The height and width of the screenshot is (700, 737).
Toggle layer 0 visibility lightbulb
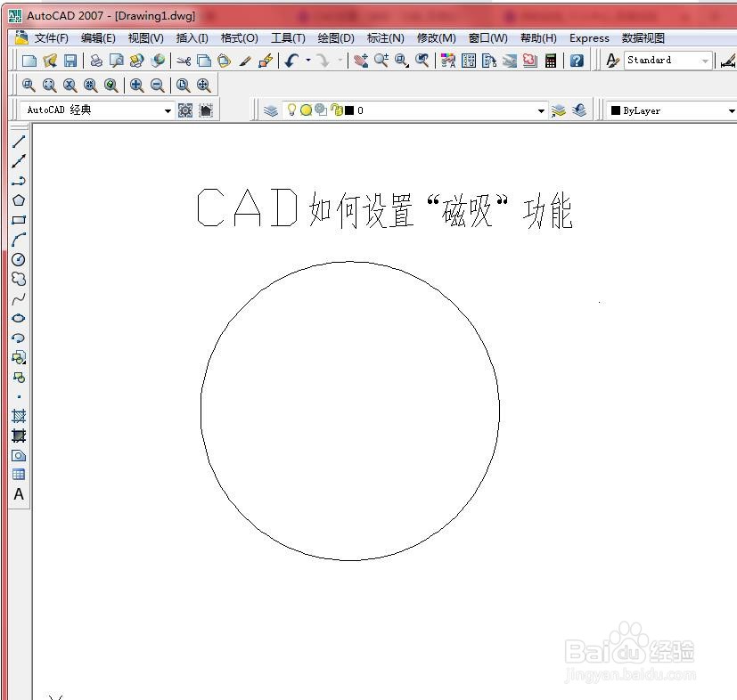point(291,109)
